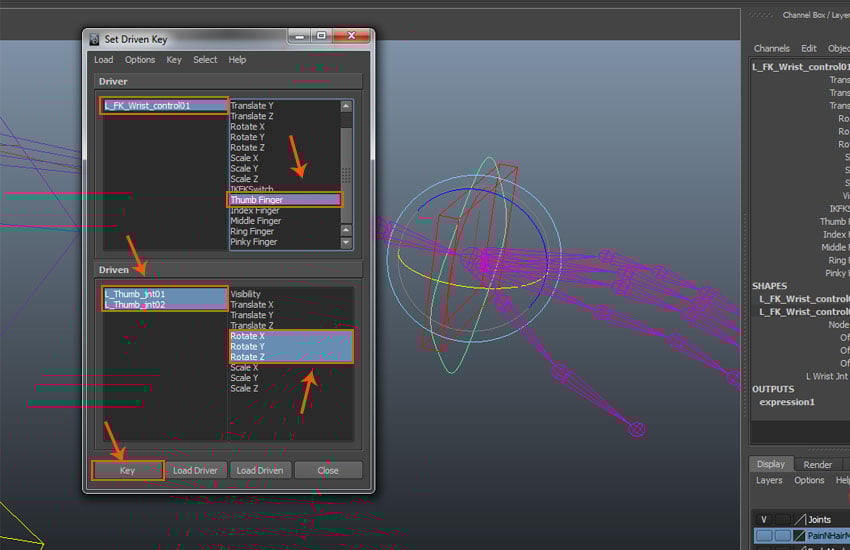
Task: Open the Key menu in the dialog
Action: coord(174,60)
